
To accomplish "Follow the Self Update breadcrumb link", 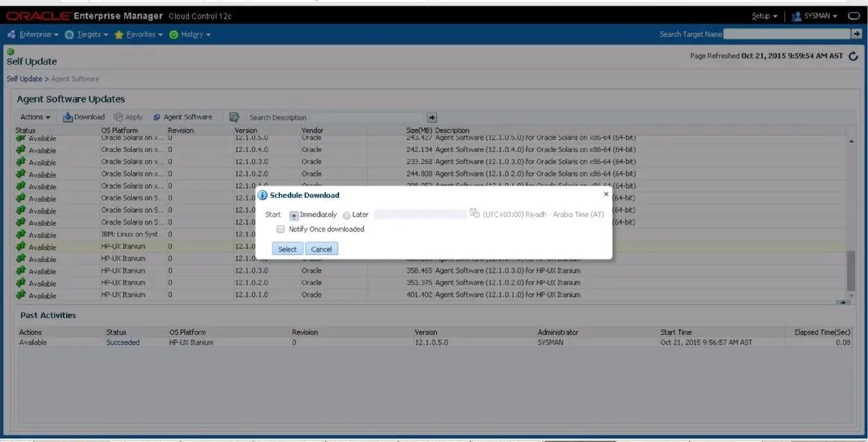I will (24, 79).
